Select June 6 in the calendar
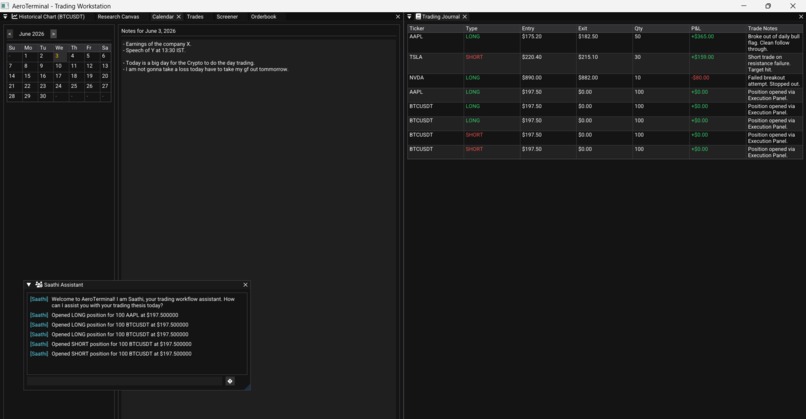 pyautogui.click(x=103, y=56)
